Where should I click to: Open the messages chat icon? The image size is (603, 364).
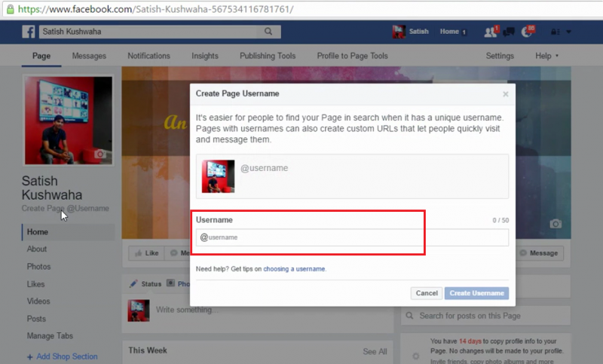point(508,32)
